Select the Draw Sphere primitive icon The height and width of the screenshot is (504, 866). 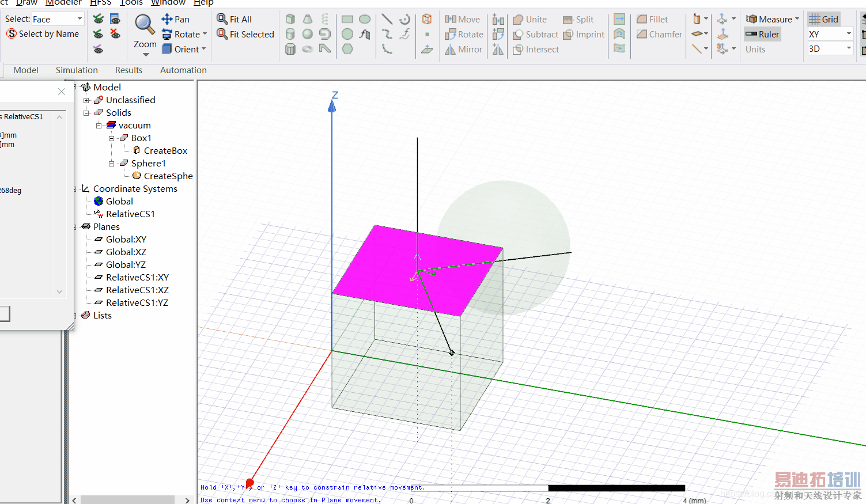308,34
